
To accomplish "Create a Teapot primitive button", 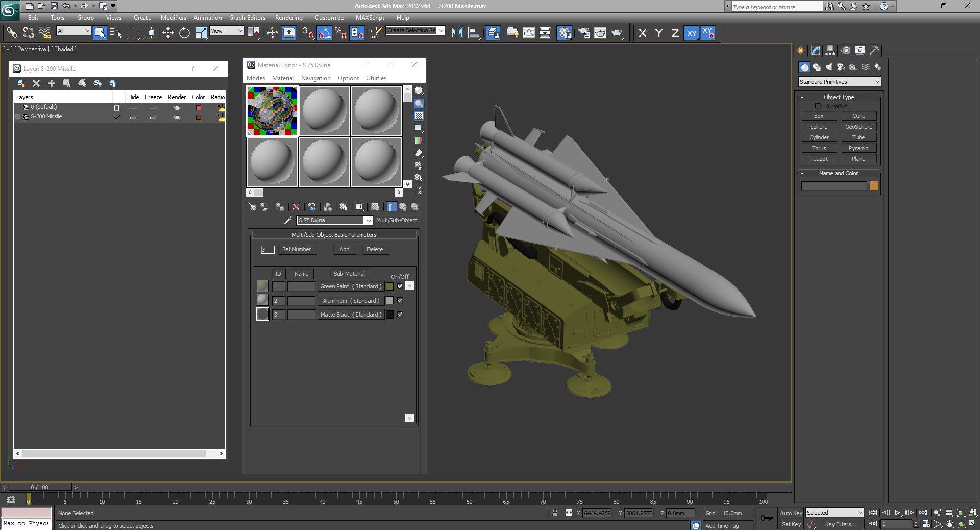I will click(819, 159).
